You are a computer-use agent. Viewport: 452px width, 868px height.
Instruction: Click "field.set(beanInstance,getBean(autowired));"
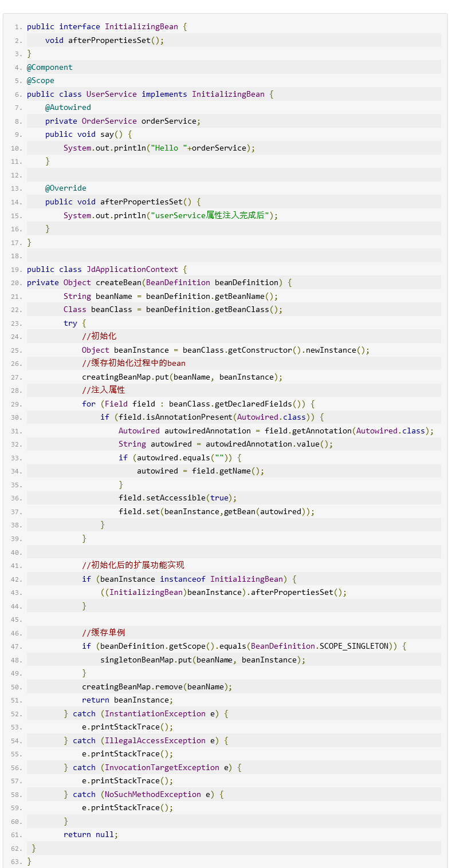point(217,511)
